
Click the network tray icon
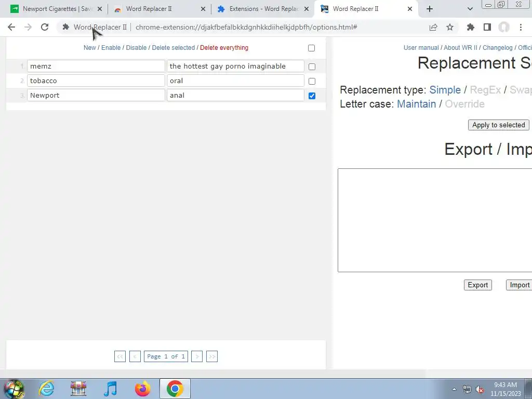[x=467, y=390]
